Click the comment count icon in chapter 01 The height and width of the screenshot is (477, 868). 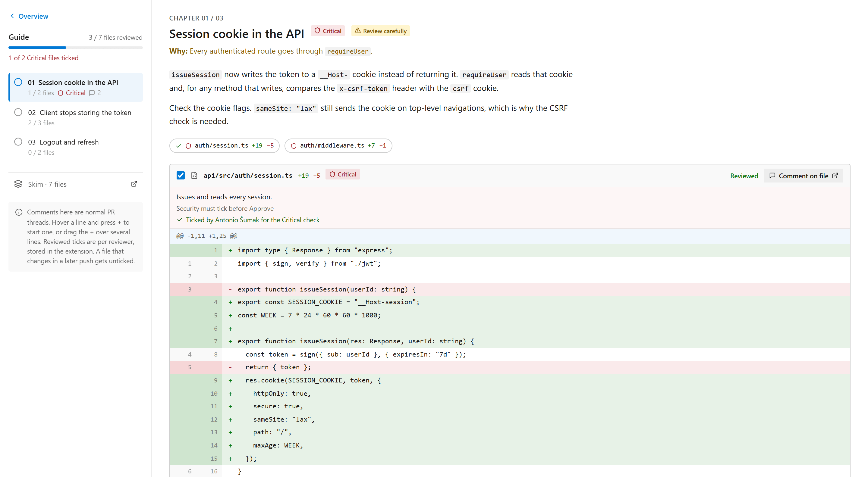pyautogui.click(x=92, y=93)
